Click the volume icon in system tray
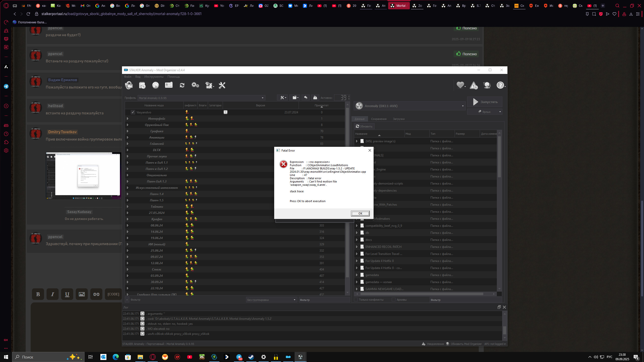Screen dimensions: 644x362 coord(596,357)
